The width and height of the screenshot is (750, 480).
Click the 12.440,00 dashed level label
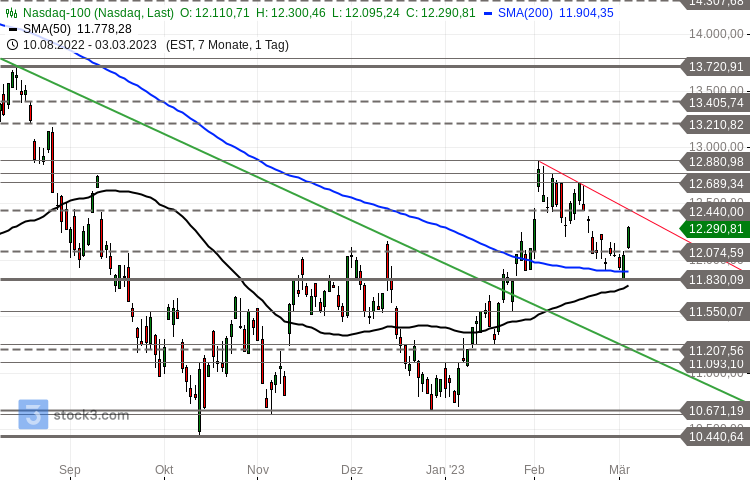click(715, 211)
